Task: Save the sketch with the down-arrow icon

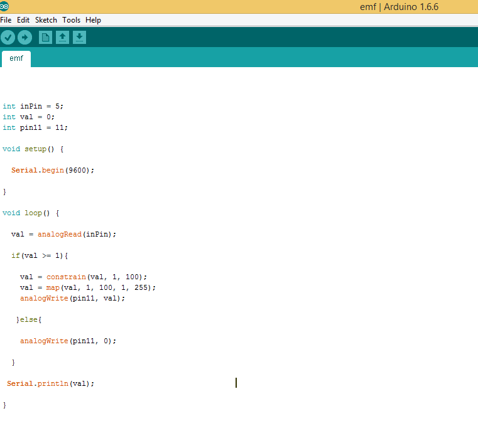Action: tap(79, 38)
